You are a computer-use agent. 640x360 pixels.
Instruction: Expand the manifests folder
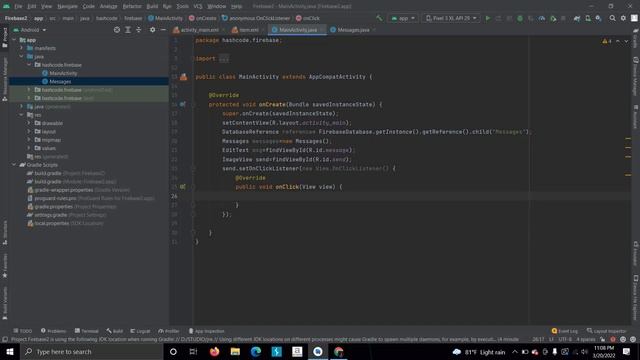pos(22,48)
